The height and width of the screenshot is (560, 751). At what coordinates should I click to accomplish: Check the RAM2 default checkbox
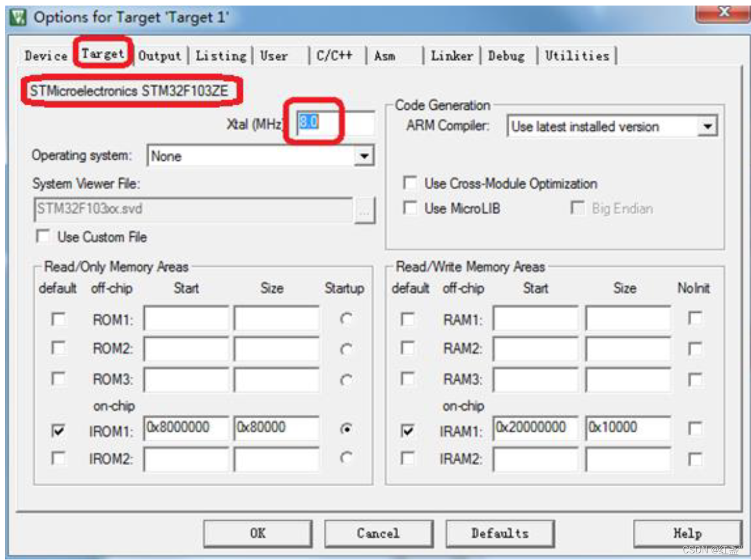coord(408,348)
